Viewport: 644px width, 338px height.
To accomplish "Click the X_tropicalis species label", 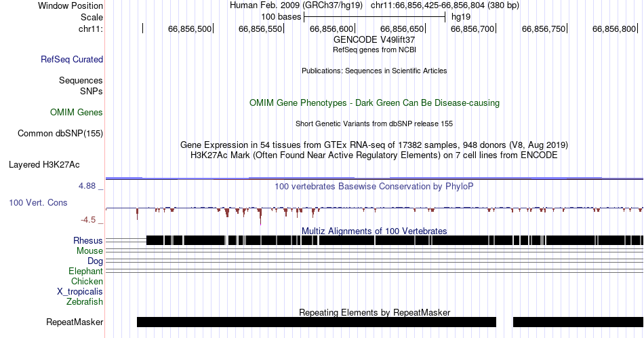I will click(80, 292).
